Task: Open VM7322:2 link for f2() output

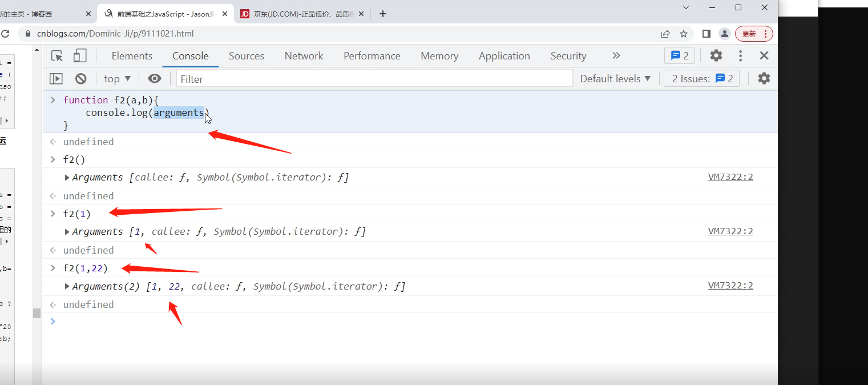Action: point(730,177)
